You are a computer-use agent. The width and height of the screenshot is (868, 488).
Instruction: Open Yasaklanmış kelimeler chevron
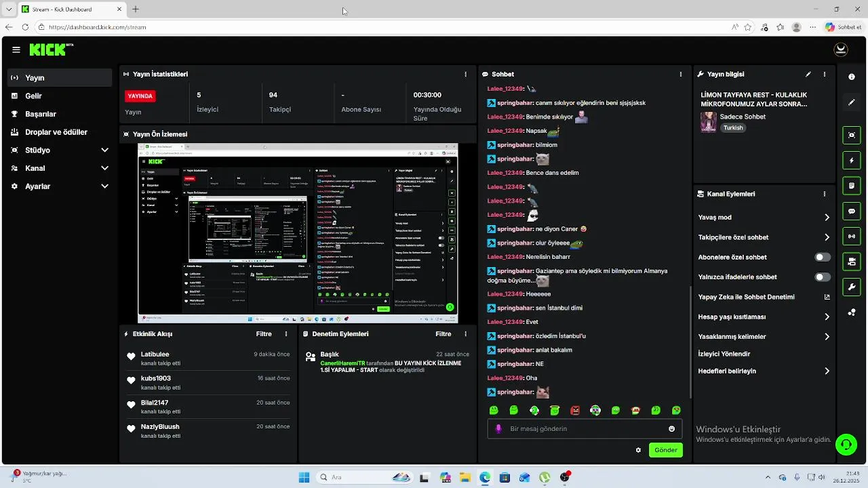point(827,337)
